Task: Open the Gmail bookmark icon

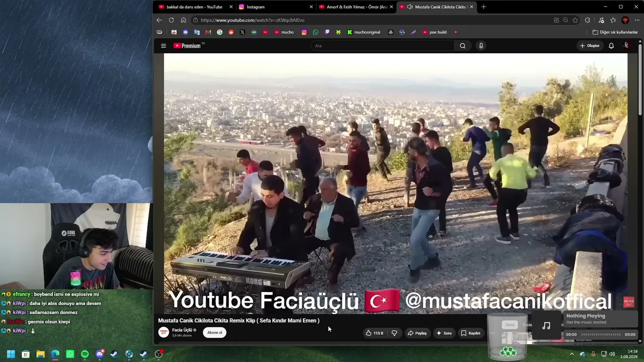Action: click(208, 32)
